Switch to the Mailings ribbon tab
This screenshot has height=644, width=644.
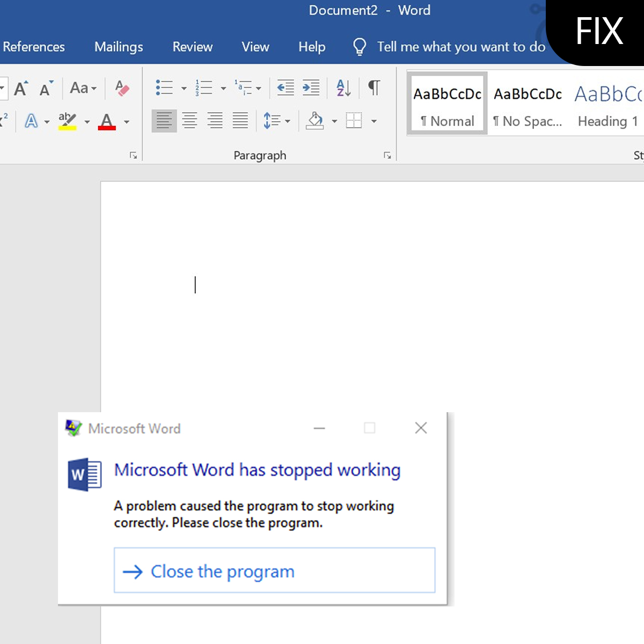coord(118,47)
